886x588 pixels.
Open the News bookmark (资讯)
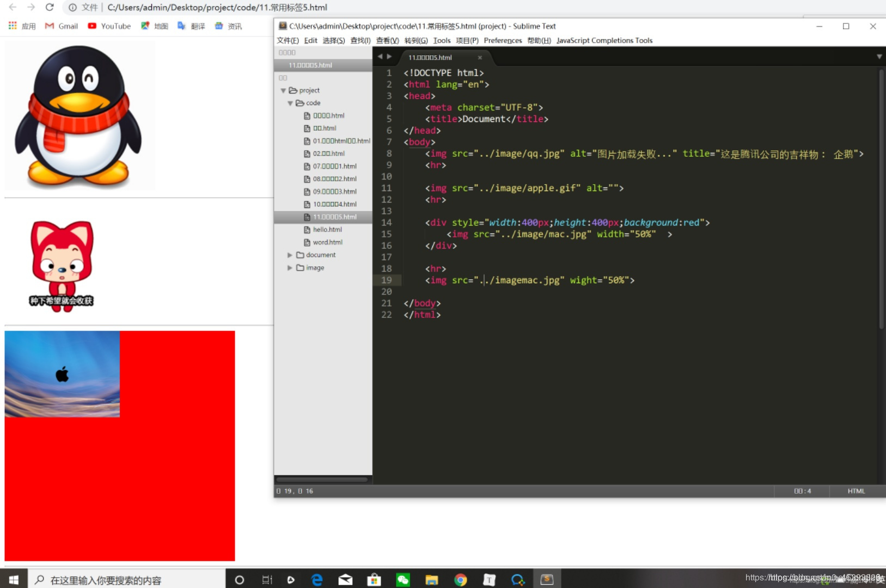coord(228,26)
